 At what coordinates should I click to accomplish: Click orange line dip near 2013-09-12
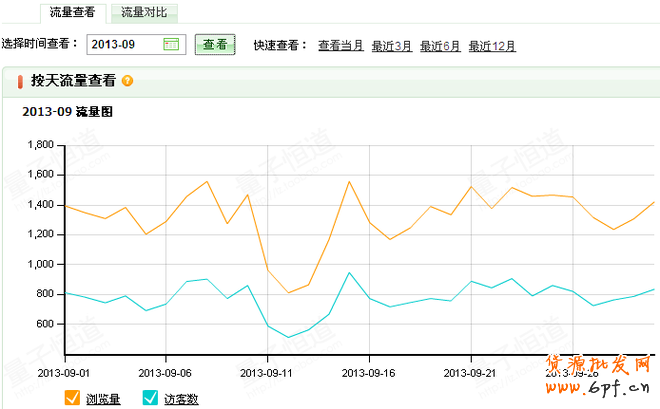click(288, 293)
